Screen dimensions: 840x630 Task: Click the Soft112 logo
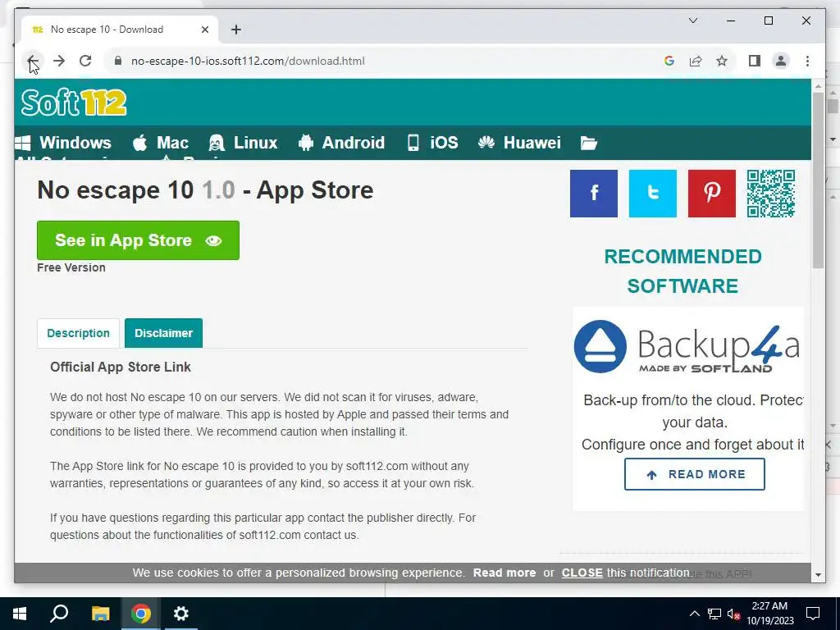(73, 103)
